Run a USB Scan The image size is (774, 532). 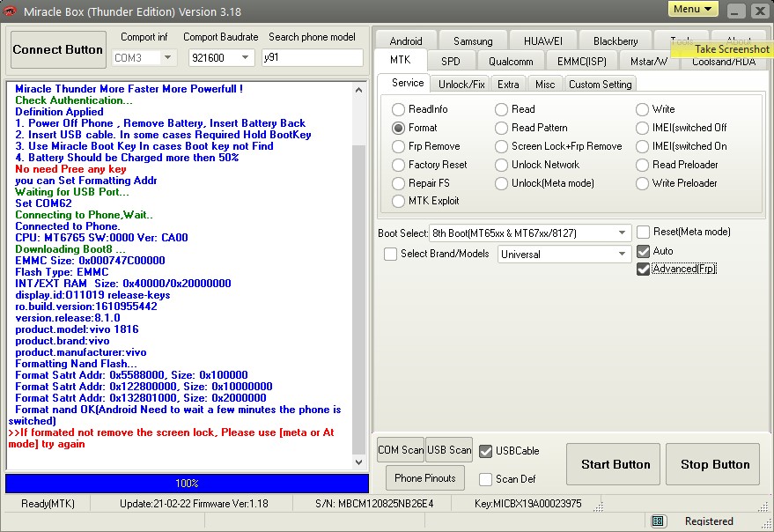coord(449,450)
